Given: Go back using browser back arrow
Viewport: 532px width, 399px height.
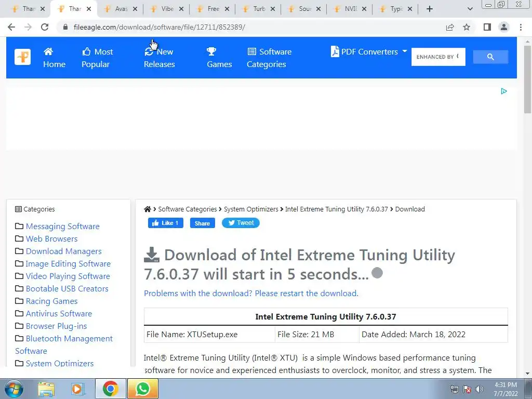Looking at the screenshot, I should click(11, 27).
